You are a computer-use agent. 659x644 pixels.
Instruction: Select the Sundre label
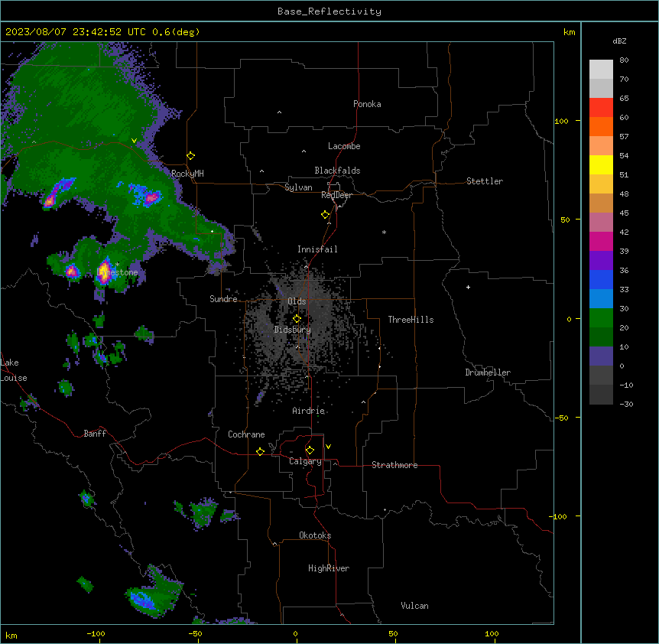click(x=223, y=299)
